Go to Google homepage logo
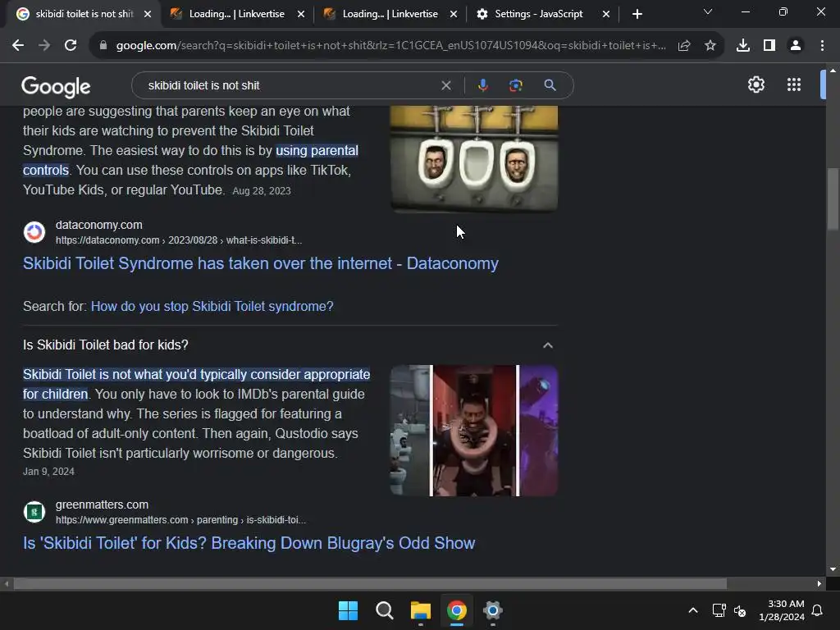Screen dimensions: 840x630 [56, 86]
